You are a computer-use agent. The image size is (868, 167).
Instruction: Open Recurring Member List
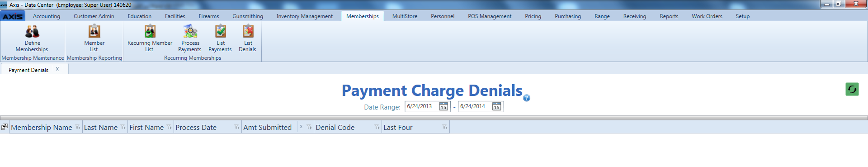[150, 38]
